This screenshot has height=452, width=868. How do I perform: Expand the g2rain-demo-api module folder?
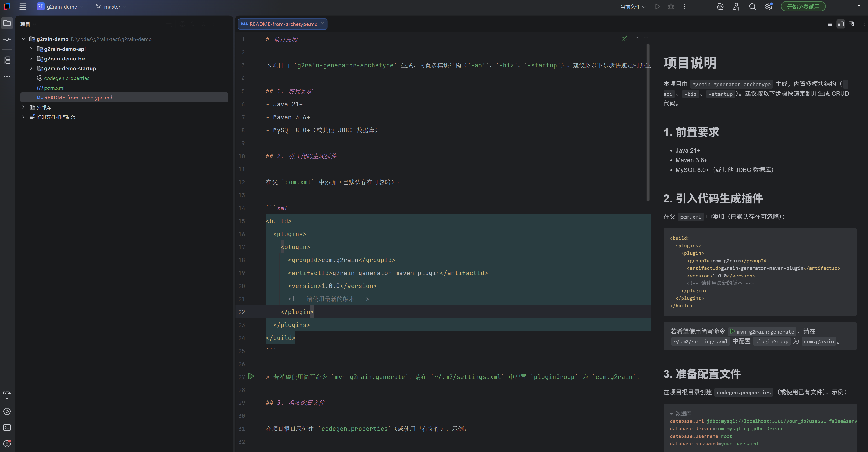point(31,49)
